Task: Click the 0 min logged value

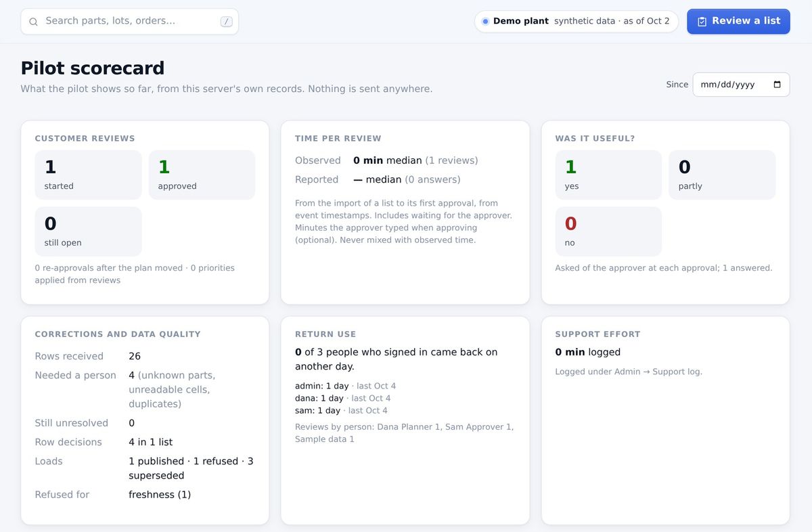Action: 588,352
